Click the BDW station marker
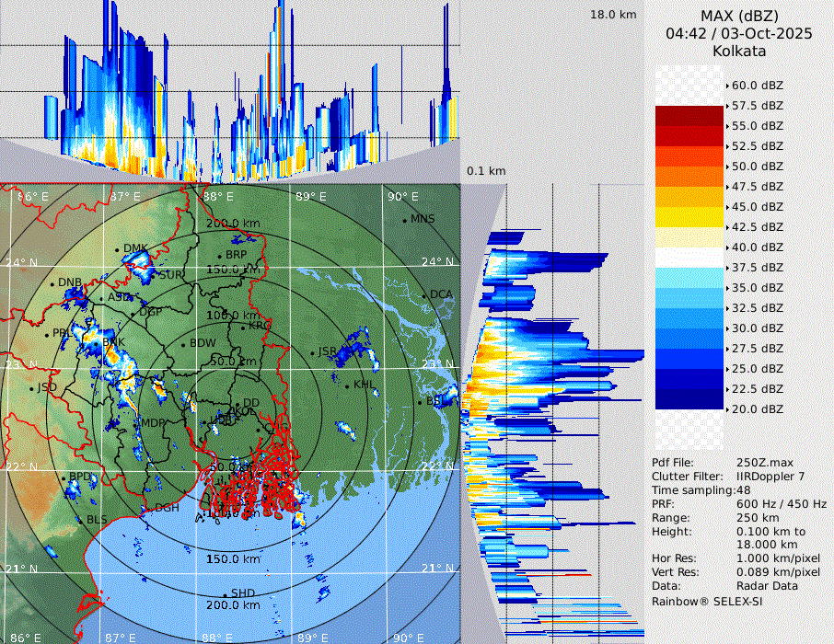Screen dimensions: 834x644 click(x=184, y=344)
